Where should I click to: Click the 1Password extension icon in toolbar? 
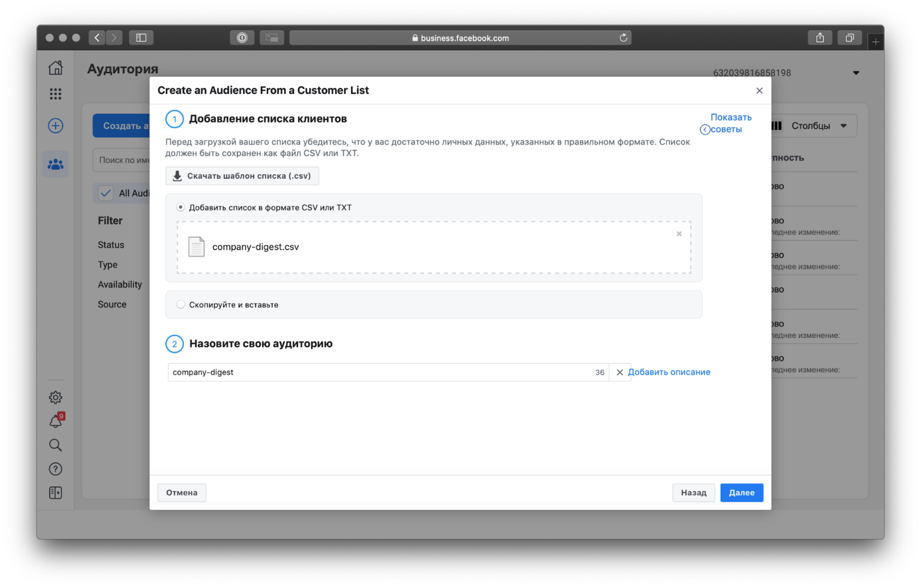242,38
